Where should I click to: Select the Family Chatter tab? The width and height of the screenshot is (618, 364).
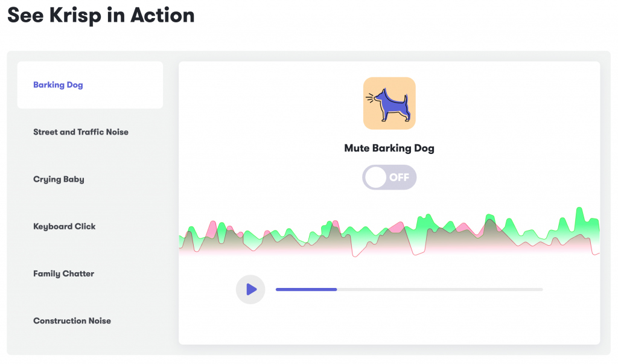[x=63, y=273]
